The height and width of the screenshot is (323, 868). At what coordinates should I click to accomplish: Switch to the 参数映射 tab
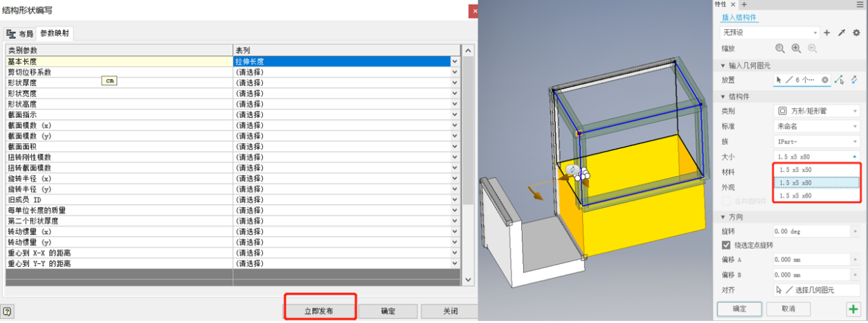coord(55,33)
